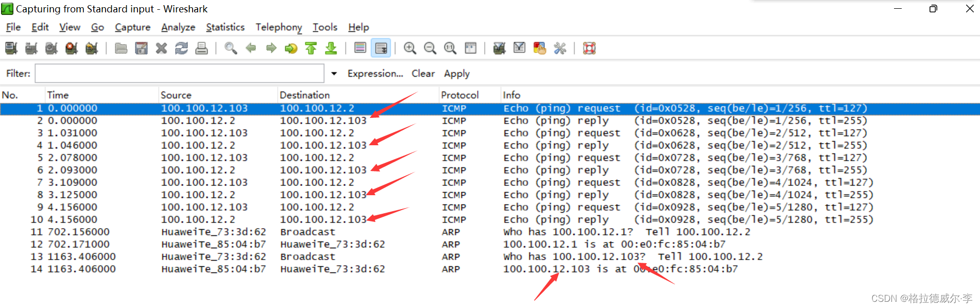The image size is (980, 308).
Task: Open the Statistics menu
Action: point(226,27)
